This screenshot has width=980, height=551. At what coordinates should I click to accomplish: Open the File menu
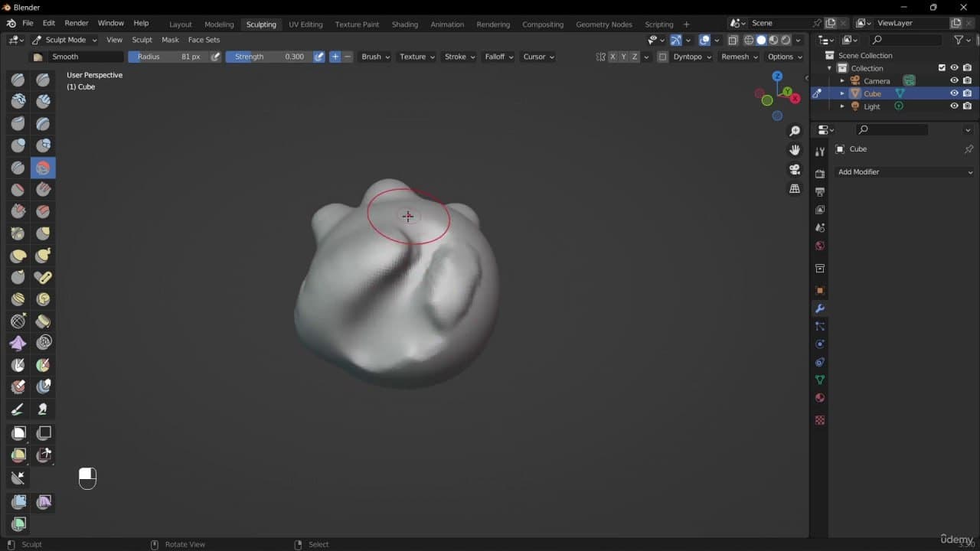coord(28,24)
